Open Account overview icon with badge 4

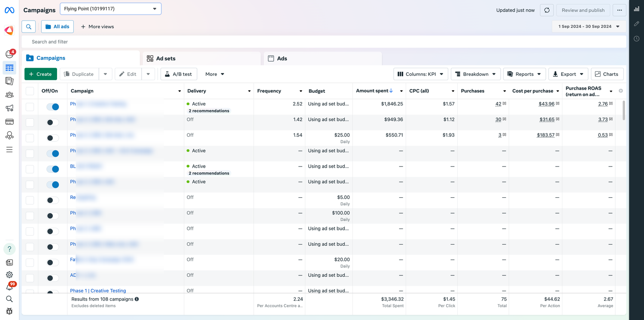coord(9,54)
